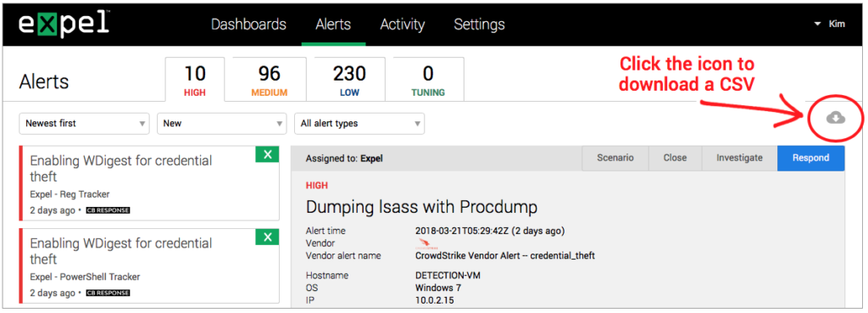868x313 pixels.
Task: Click the IP address 10.0.2.15
Action: point(434,300)
